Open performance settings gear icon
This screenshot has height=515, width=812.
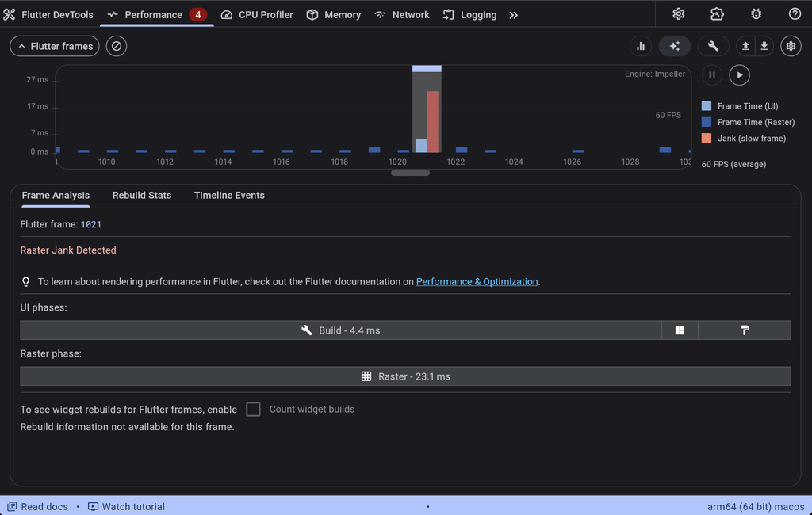(791, 46)
